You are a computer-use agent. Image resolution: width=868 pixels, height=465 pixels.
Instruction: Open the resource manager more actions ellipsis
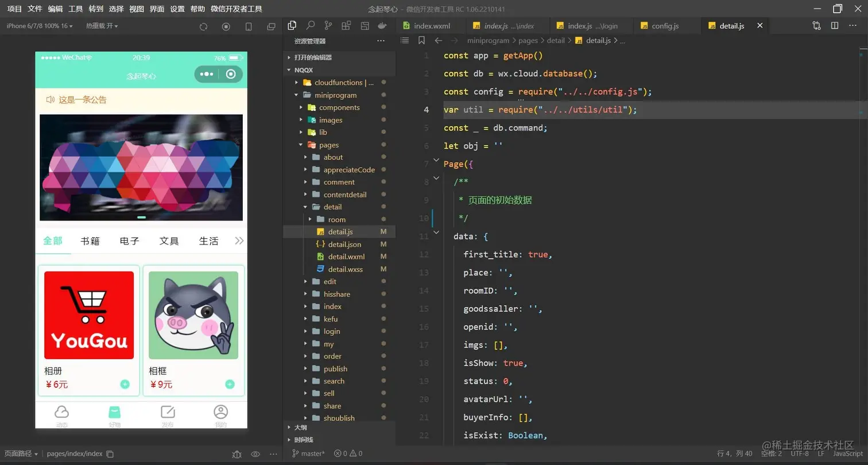pos(381,41)
